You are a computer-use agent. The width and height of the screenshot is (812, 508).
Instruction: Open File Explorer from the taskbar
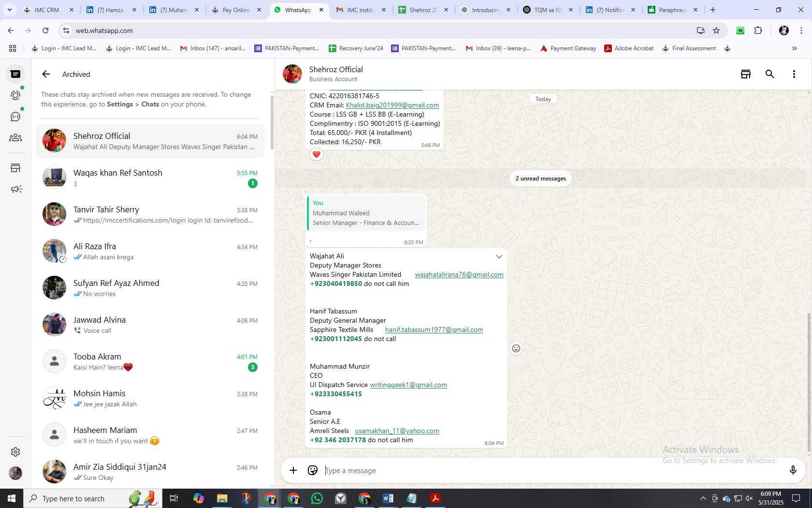pyautogui.click(x=222, y=498)
